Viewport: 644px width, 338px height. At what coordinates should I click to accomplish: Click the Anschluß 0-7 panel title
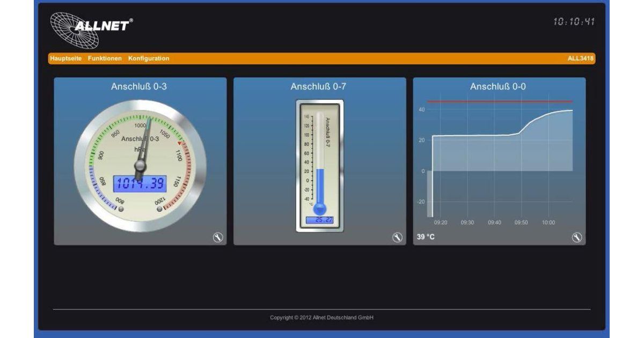pos(319,86)
